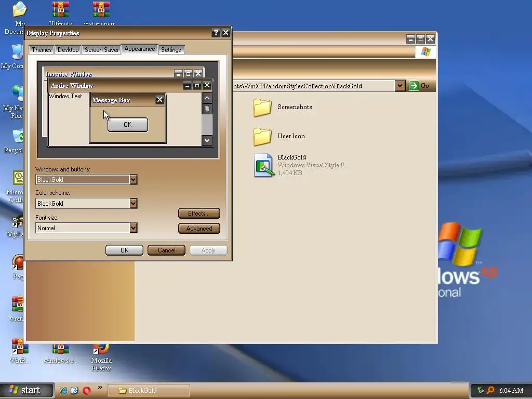This screenshot has height=399, width=532.
Task: Click the BlackGold taskbar button
Action: point(149,391)
